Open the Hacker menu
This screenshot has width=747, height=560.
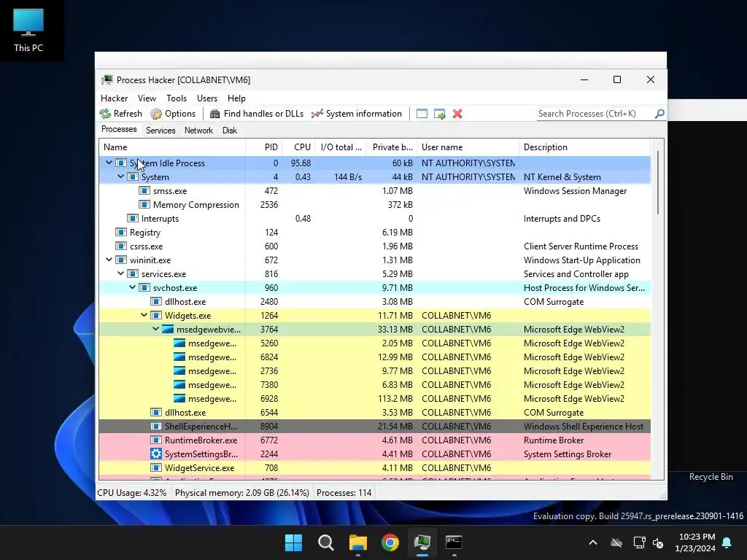pyautogui.click(x=114, y=98)
